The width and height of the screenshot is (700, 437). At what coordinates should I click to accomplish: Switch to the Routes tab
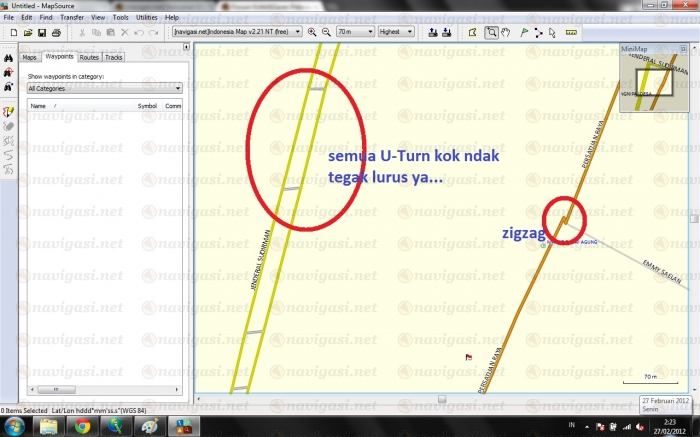tap(89, 58)
